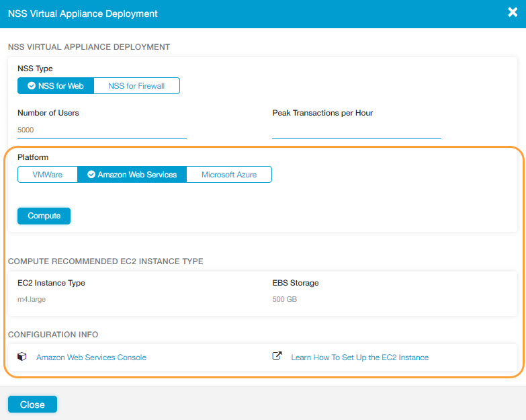Screen dimensions: 526x420
Task: Click the EBS Storage label
Action: 296,283
